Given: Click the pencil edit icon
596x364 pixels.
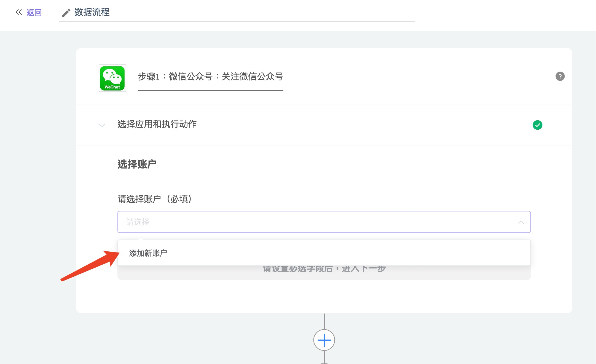Looking at the screenshot, I should [x=66, y=13].
